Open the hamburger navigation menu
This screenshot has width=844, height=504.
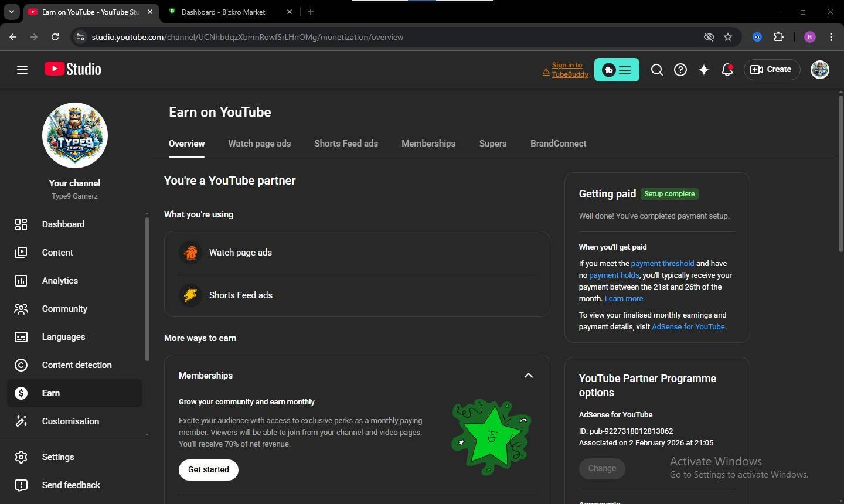22,70
